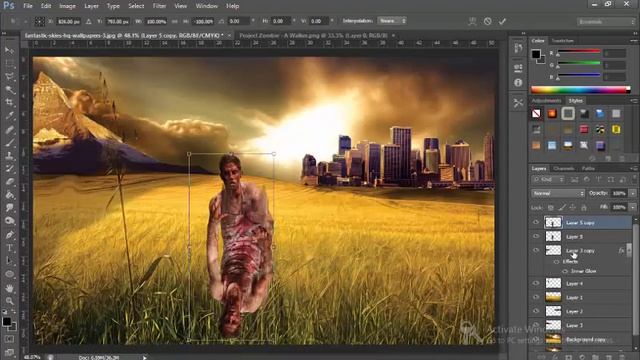This screenshot has height=360, width=640.
Task: Open the History panel icon
Action: [x=518, y=49]
